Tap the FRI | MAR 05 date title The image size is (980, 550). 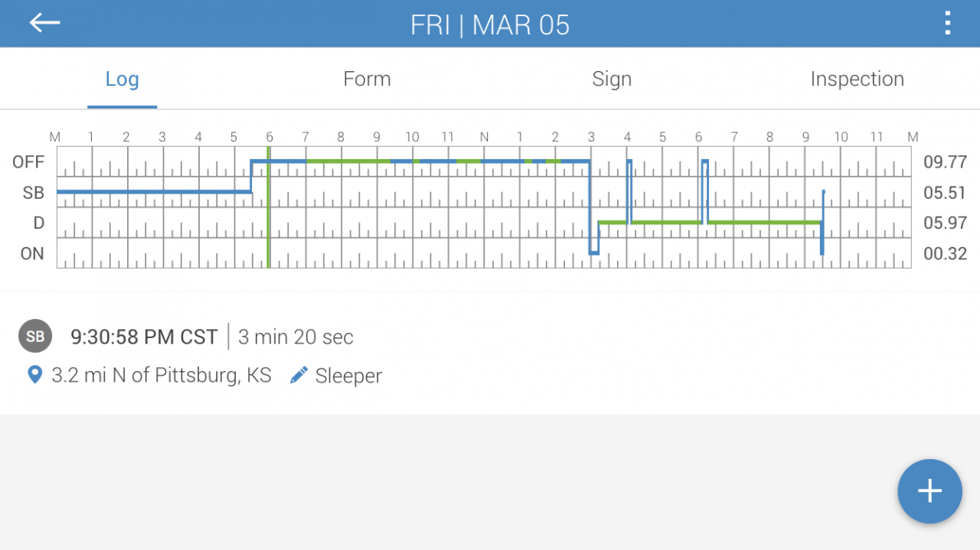click(490, 24)
